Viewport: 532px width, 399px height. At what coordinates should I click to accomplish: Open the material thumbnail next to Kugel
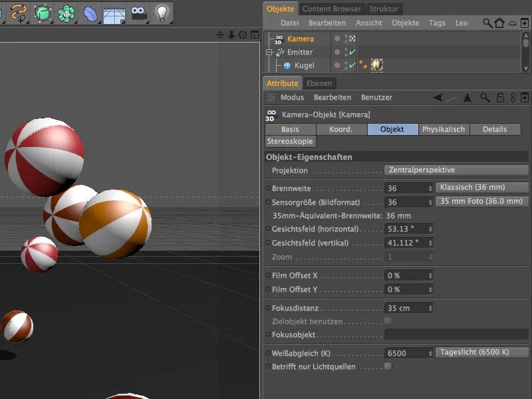(x=376, y=65)
